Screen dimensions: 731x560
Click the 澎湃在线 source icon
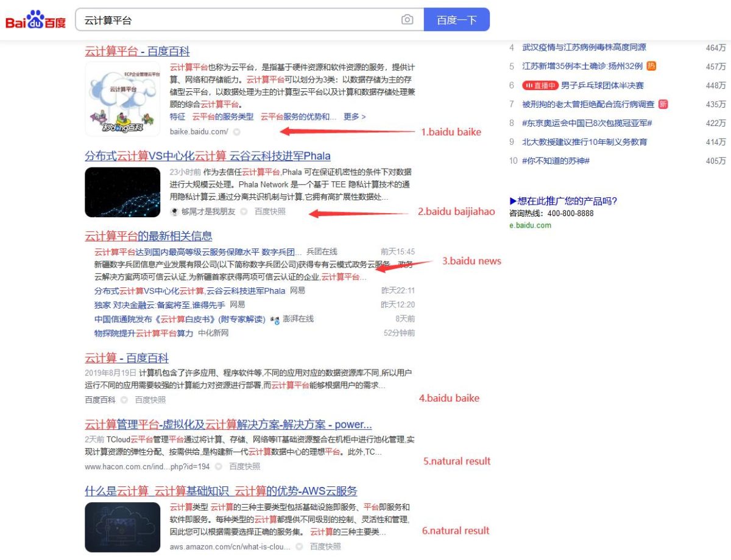pyautogui.click(x=275, y=319)
